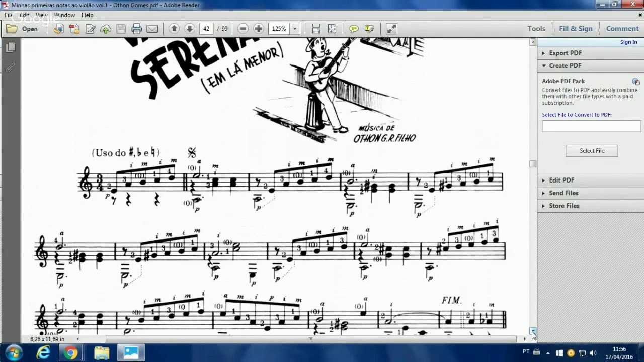The height and width of the screenshot is (362, 644).
Task: Click the horizontal scrollbar right arrow
Action: pyautogui.click(x=525, y=339)
